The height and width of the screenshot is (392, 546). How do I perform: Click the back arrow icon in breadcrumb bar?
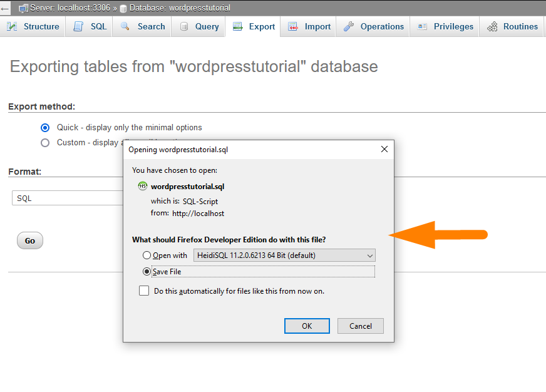[x=4, y=9]
